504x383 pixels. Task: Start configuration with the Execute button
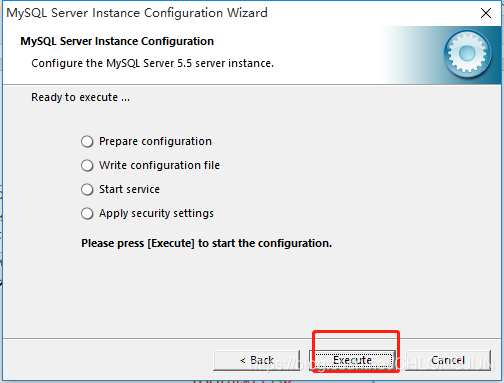[353, 360]
